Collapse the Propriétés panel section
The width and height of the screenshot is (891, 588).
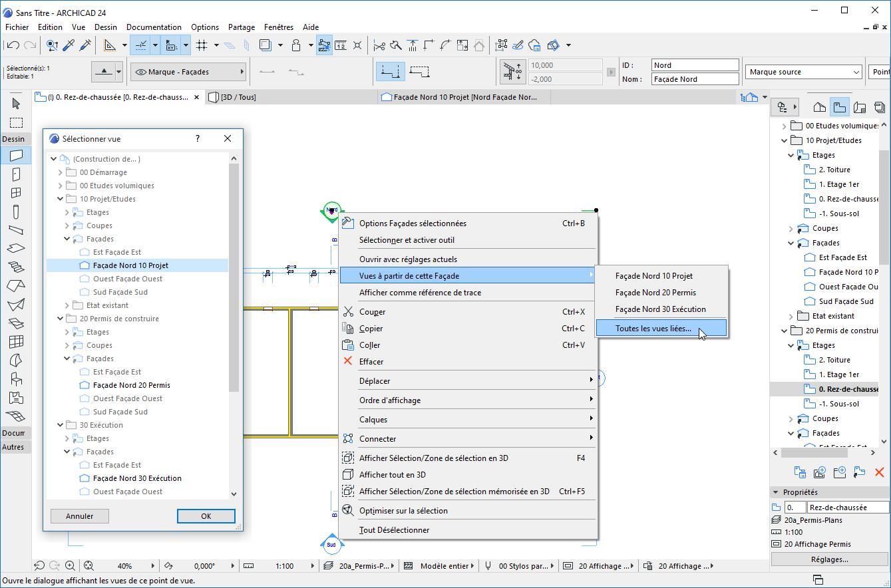[775, 492]
